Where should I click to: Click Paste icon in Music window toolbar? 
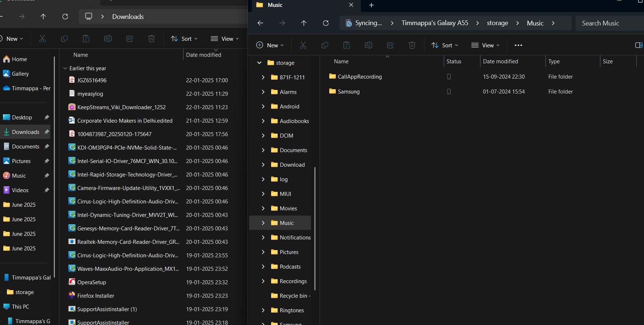[347, 45]
